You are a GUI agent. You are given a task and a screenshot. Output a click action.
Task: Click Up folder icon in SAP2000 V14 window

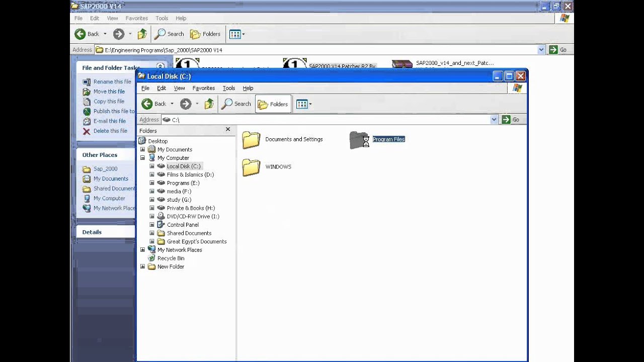[x=142, y=34]
